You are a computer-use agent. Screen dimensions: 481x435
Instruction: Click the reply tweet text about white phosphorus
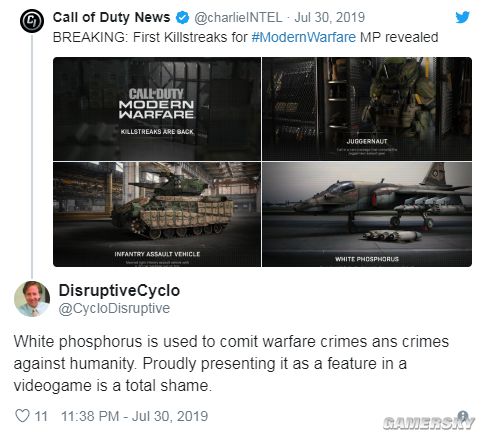(x=231, y=363)
